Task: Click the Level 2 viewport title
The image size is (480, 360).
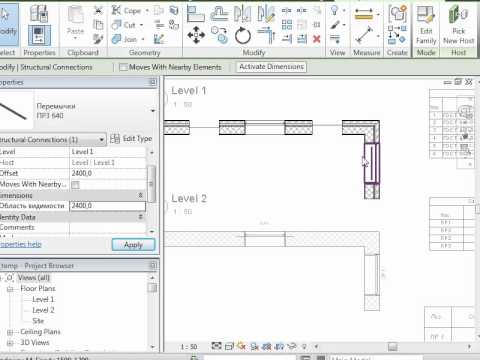Action: point(189,199)
